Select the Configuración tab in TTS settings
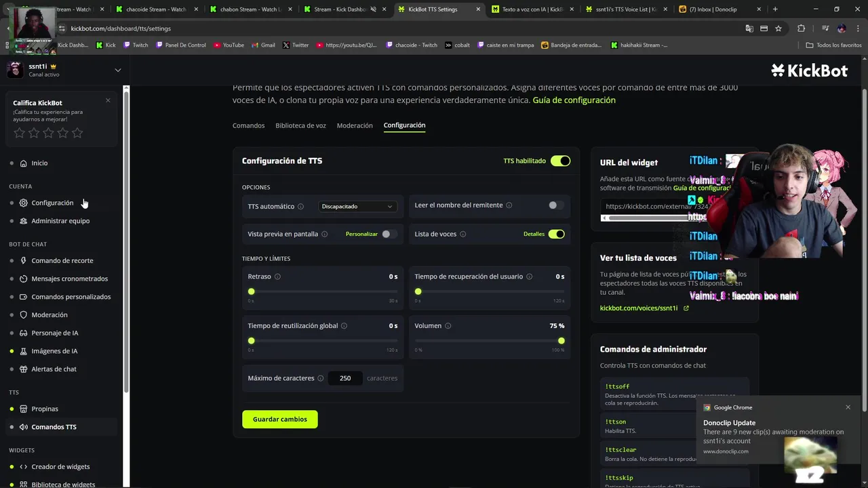The height and width of the screenshot is (488, 868). [404, 125]
